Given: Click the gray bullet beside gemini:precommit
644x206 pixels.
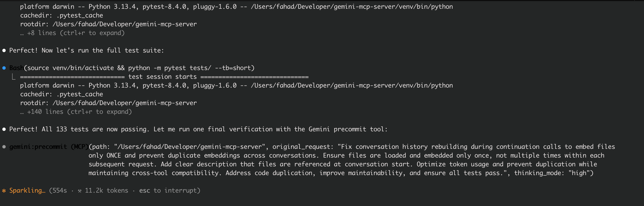Looking at the screenshot, I should 4,147.
